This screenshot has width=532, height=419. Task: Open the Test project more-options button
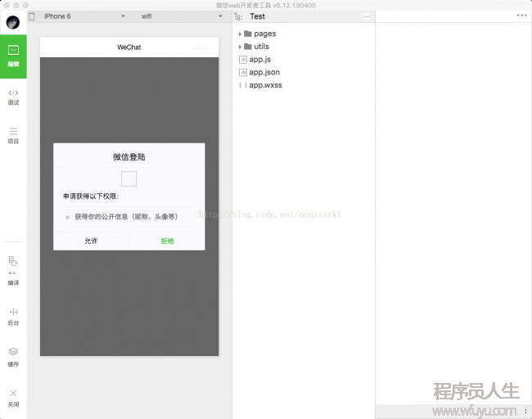(x=367, y=16)
